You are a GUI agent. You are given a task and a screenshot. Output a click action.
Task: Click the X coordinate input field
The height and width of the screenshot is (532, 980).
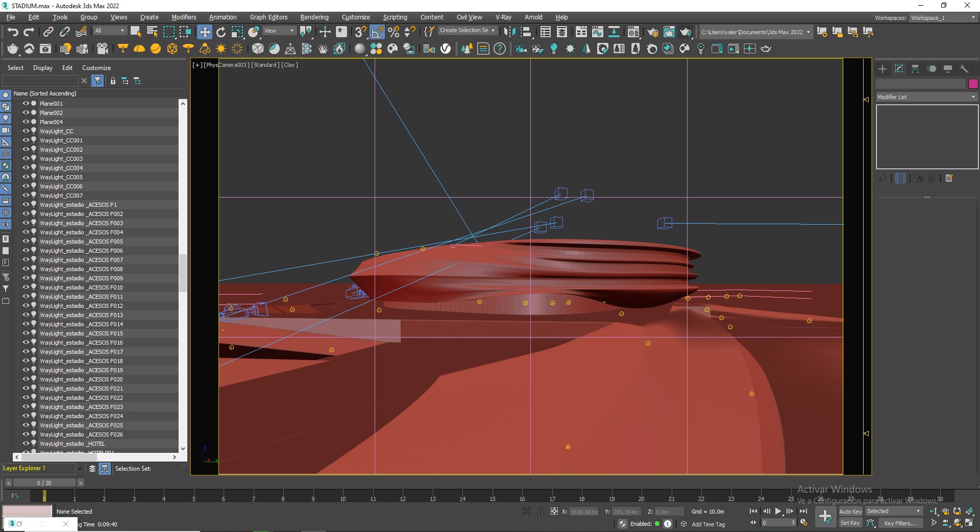[584, 512]
